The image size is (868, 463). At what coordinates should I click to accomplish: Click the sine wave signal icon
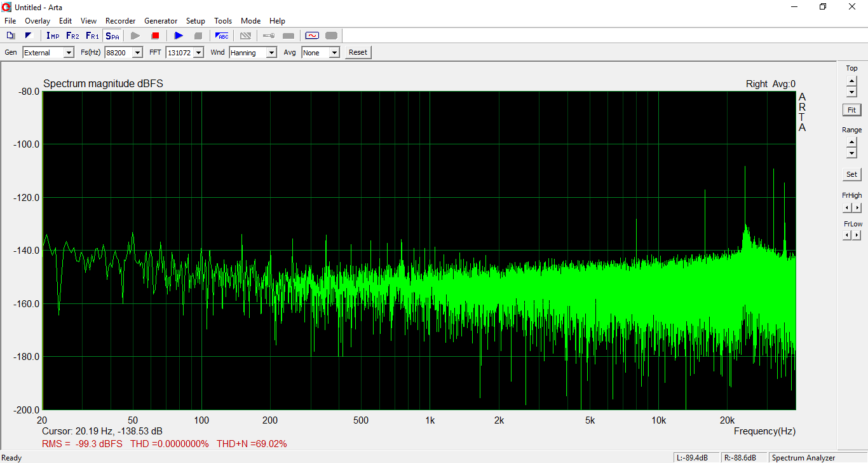[312, 36]
